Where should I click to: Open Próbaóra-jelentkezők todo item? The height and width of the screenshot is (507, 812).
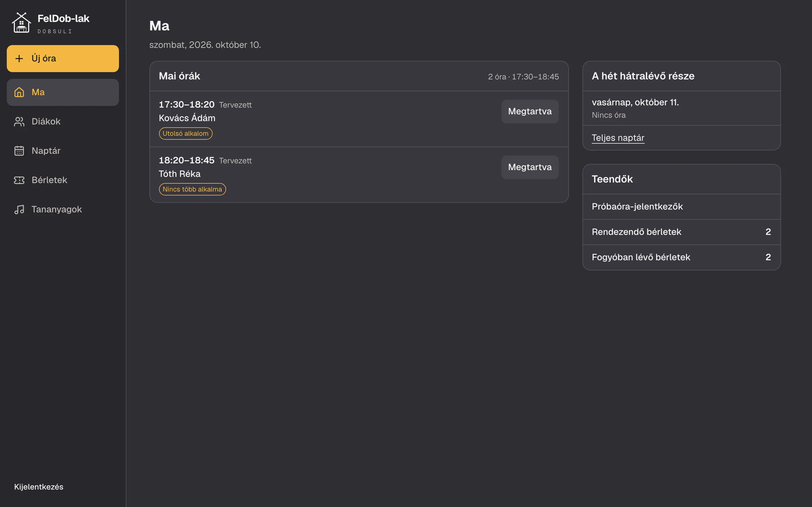coord(681,206)
